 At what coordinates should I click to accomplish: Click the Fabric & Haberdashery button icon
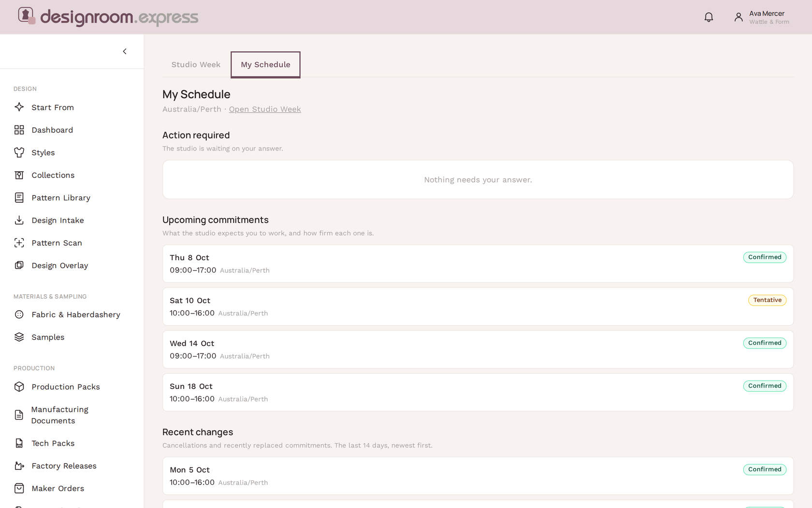pyautogui.click(x=19, y=314)
